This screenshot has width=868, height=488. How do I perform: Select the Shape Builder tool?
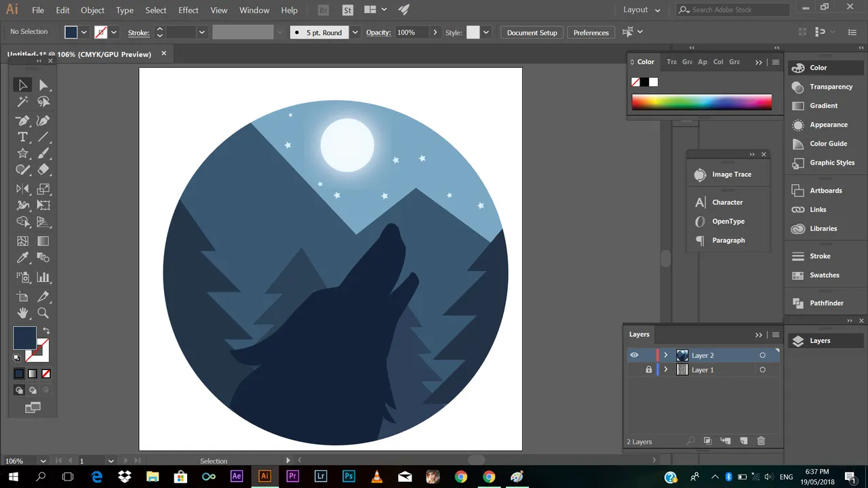22,222
